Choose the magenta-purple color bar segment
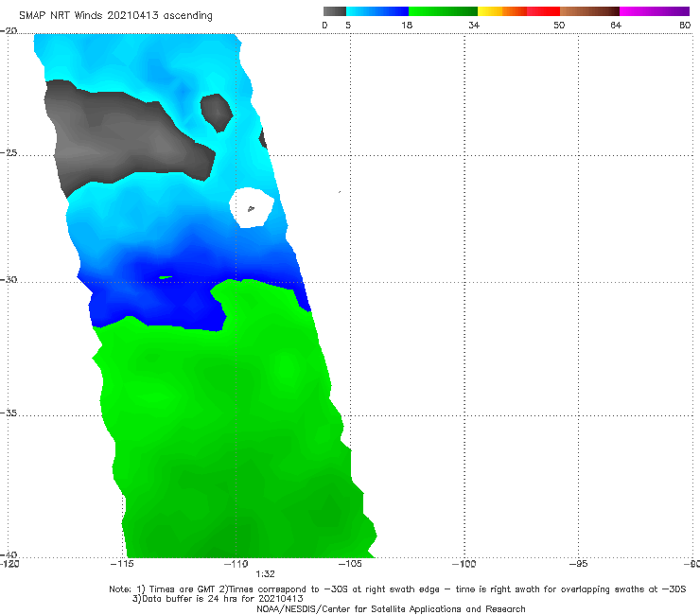This screenshot has width=700, height=615. point(655,11)
